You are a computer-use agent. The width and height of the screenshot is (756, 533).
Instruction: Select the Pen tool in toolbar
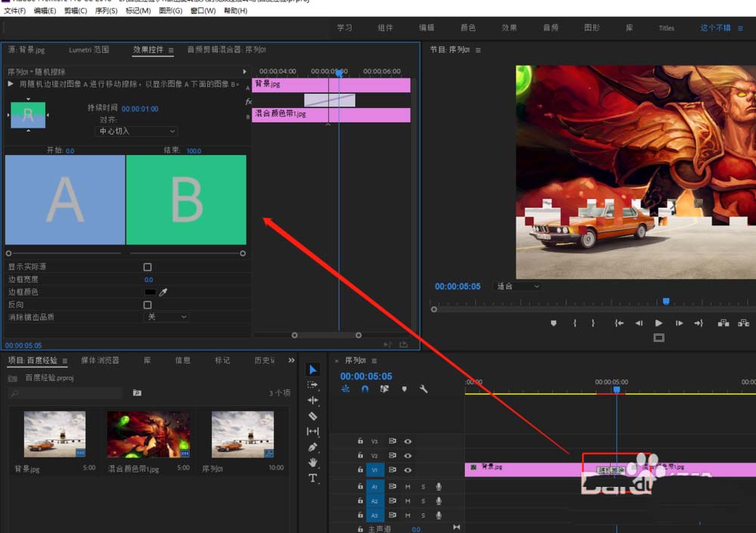coord(313,447)
